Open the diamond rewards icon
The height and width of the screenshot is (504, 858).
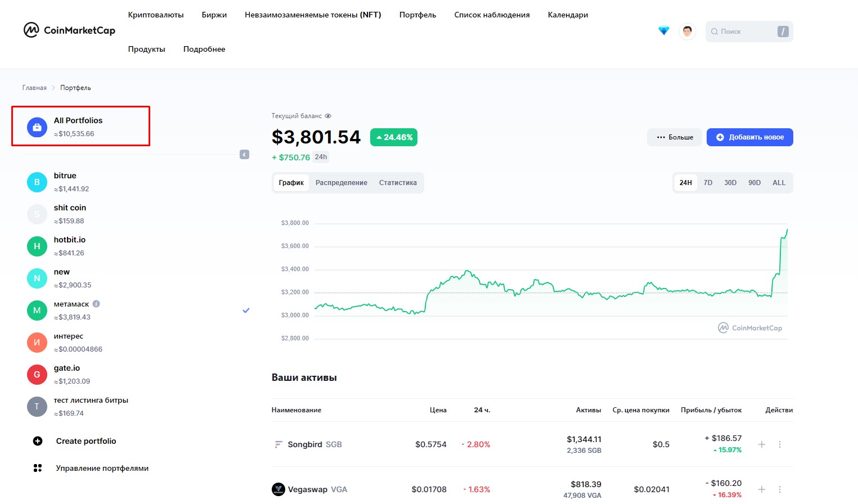click(664, 31)
